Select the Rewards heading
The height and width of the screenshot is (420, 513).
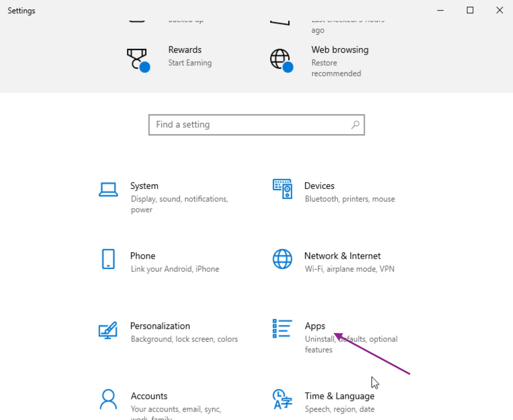[185, 50]
